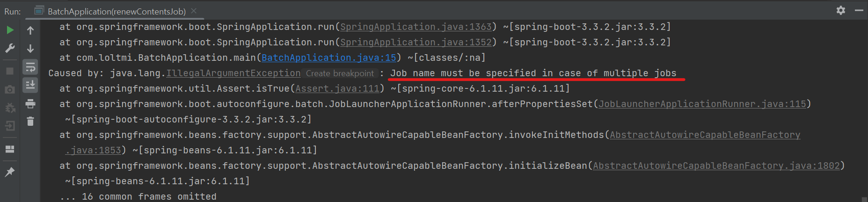
Task: Rerun the application with green play icon
Action: (10, 30)
